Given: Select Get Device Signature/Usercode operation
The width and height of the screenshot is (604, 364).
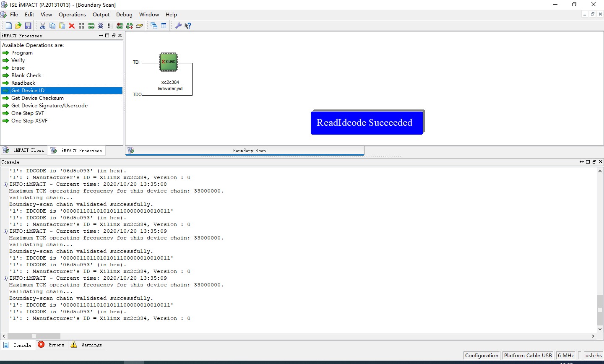Looking at the screenshot, I should pos(49,106).
